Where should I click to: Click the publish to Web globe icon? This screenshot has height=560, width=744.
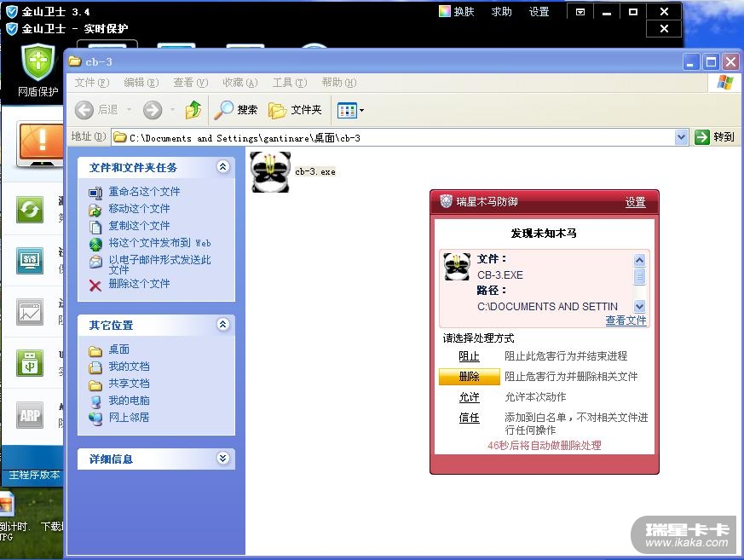[95, 245]
